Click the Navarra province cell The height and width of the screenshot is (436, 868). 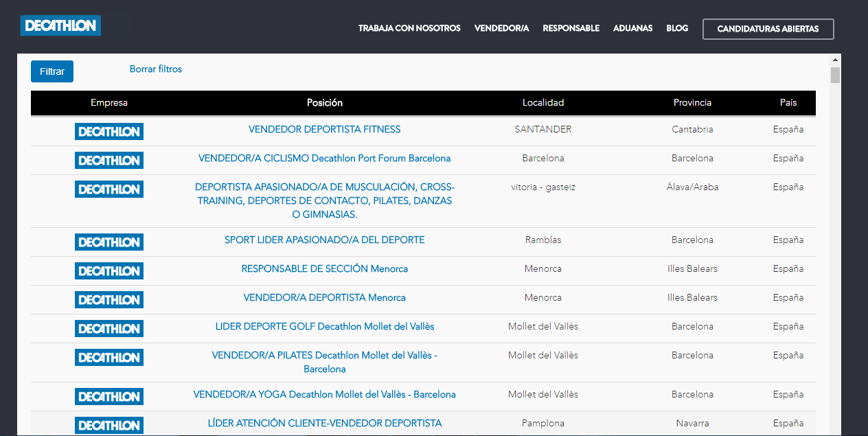tap(692, 424)
